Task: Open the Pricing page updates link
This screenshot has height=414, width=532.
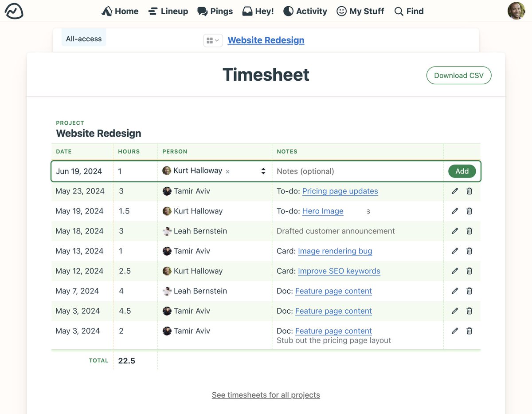Action: pyautogui.click(x=340, y=191)
